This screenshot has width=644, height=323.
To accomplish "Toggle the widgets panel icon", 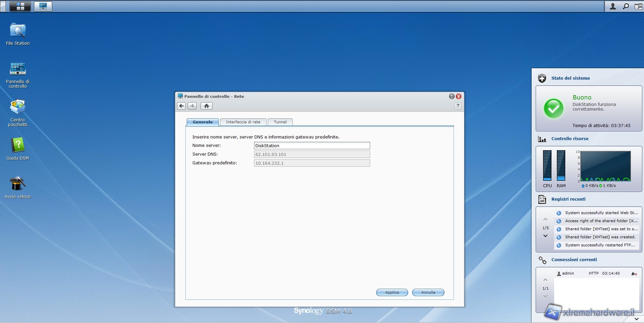I will pyautogui.click(x=638, y=6).
